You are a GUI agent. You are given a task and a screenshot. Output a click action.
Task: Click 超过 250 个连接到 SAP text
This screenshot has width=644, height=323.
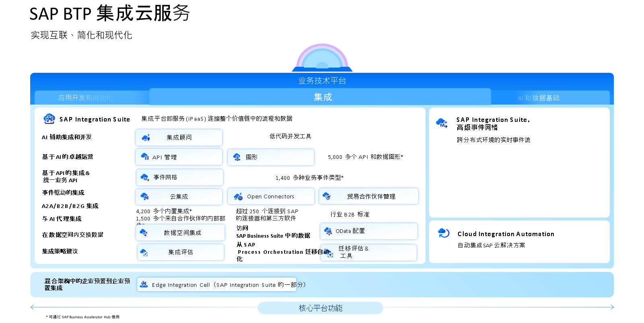[x=267, y=211]
